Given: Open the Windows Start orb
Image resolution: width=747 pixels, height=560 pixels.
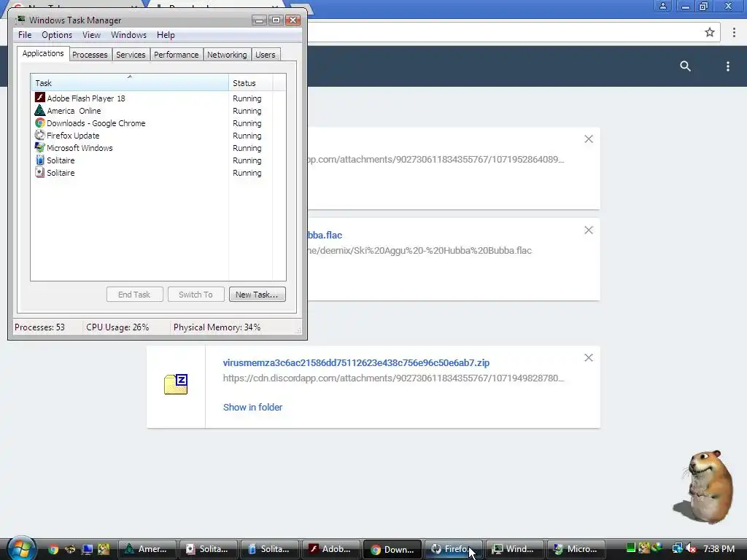Looking at the screenshot, I should click(x=21, y=548).
